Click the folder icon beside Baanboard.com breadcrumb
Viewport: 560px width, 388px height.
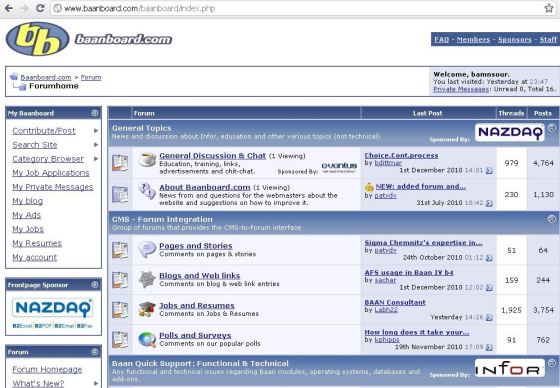click(14, 76)
